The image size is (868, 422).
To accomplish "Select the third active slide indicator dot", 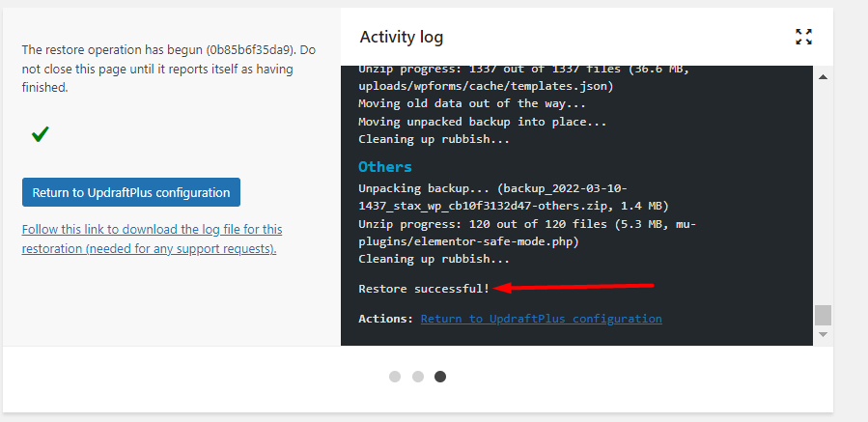I will [440, 377].
